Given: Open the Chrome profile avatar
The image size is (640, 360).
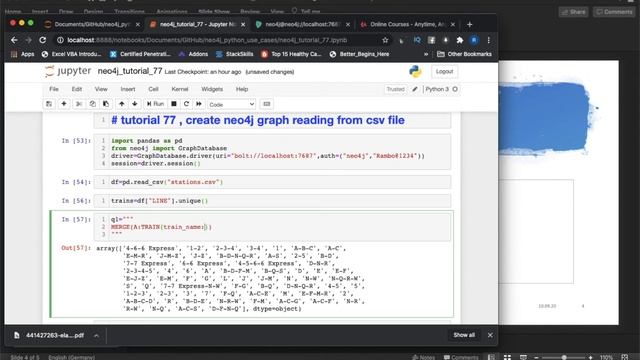Looking at the screenshot, I should coord(474,40).
